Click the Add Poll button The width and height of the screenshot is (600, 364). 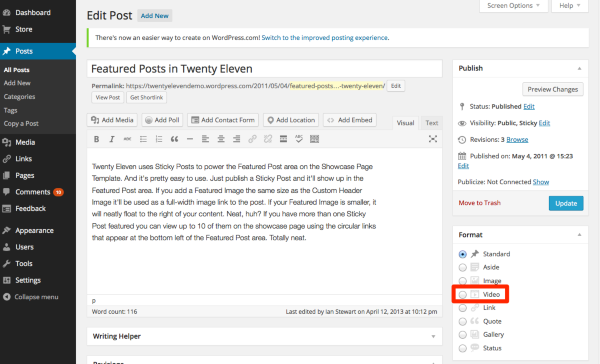click(x=162, y=120)
